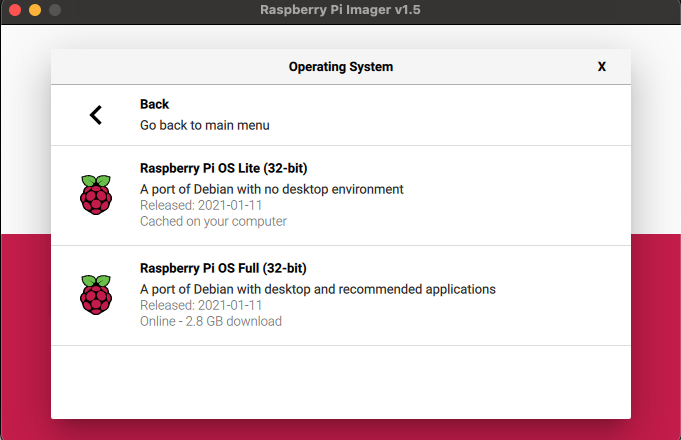Click the Lite entry's 'Released: 2021-01-11' line
Viewport: 681px width, 440px height.
click(x=201, y=205)
